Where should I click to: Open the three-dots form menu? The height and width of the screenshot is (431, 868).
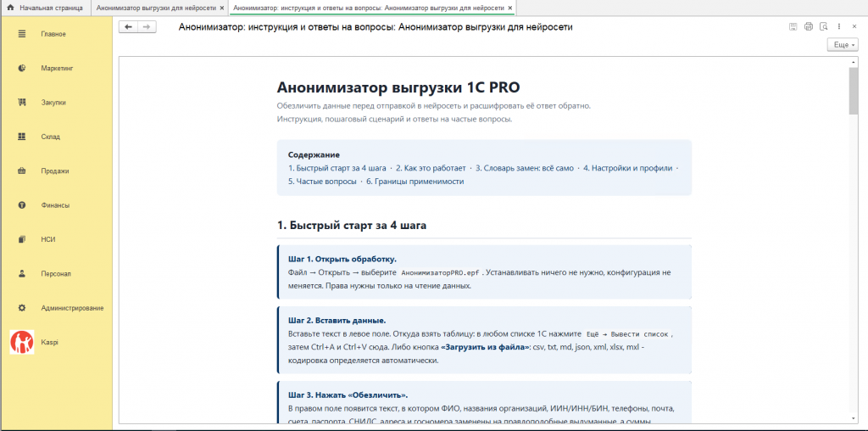click(x=839, y=26)
